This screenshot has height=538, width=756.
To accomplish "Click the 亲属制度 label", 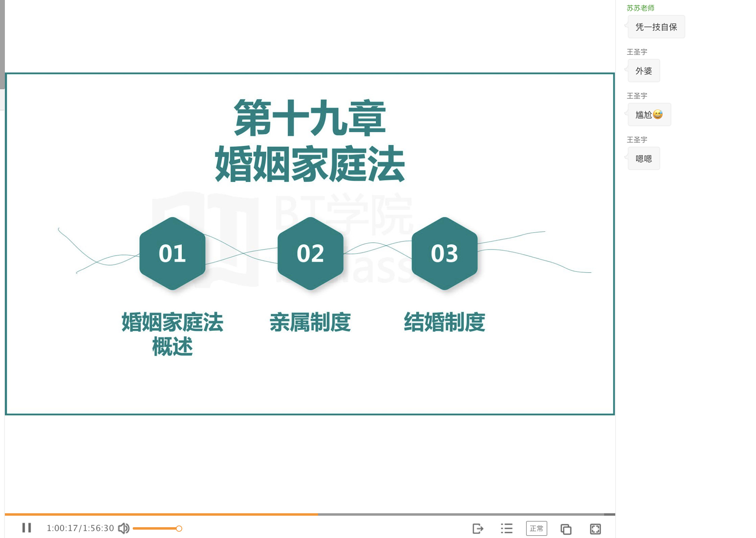I will pyautogui.click(x=310, y=322).
